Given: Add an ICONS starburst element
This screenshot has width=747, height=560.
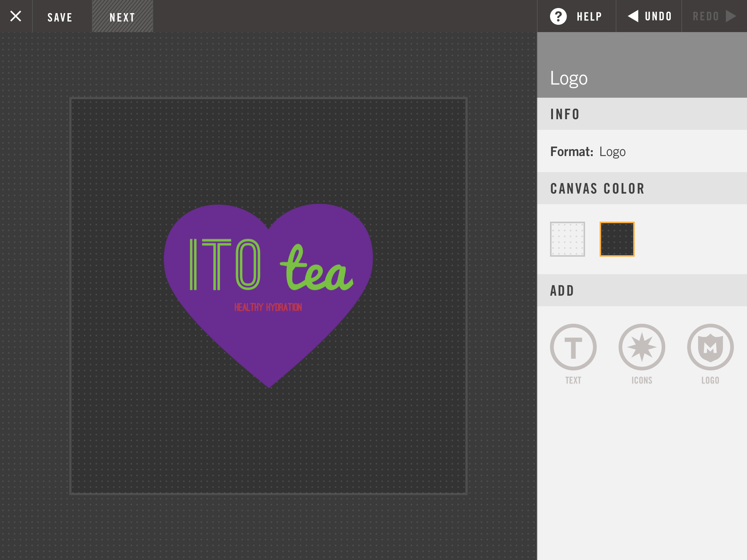Looking at the screenshot, I should tap(642, 347).
